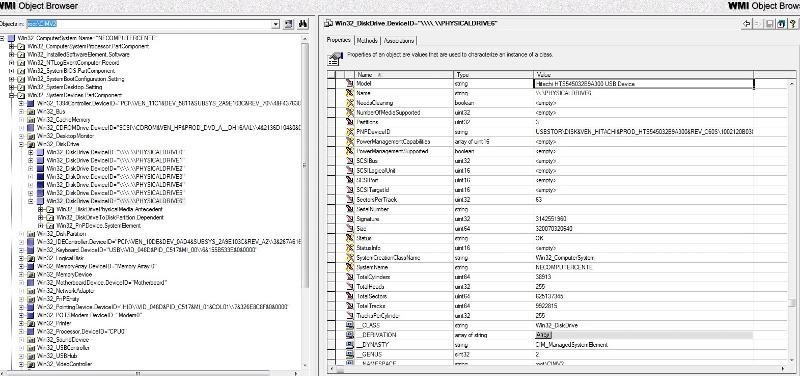Click the TotalCylinders property name

(373, 277)
